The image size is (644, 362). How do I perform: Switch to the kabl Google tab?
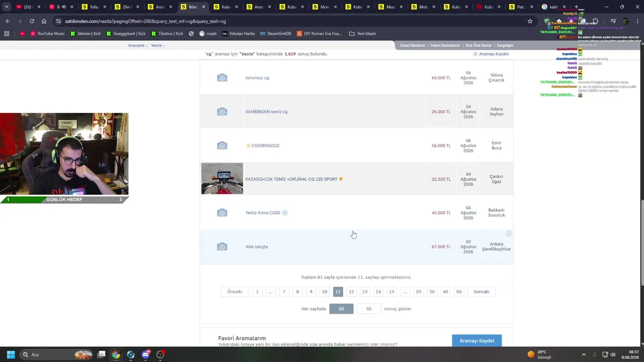click(x=553, y=7)
